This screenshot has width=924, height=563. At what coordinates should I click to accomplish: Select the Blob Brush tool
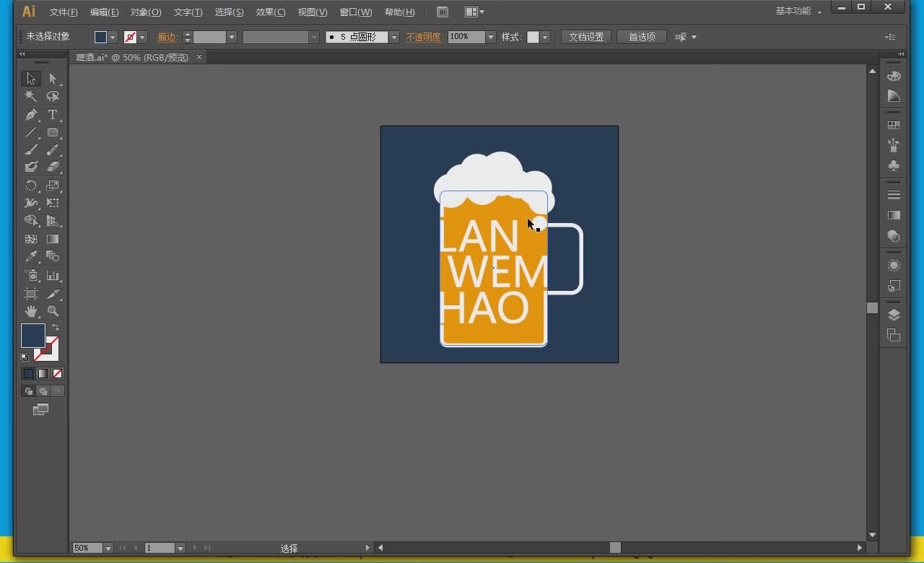pos(31,167)
